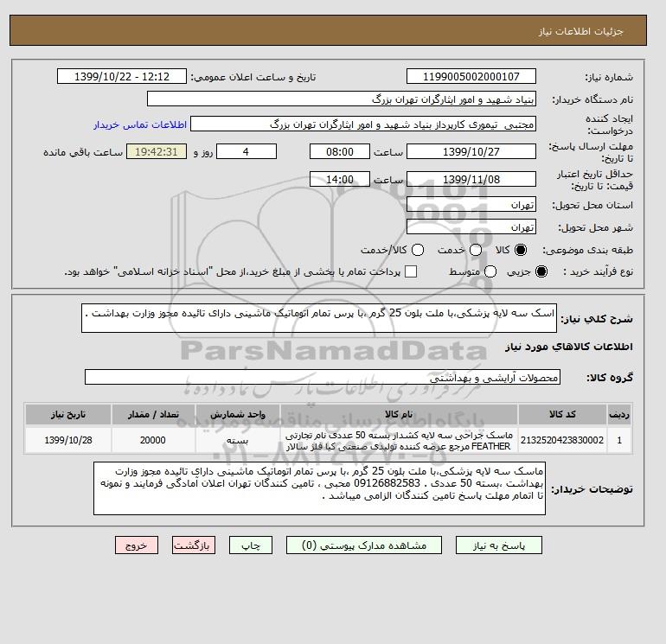666x644 pixels.
Task: Click the تاریخ نیاز column header
Action: click(x=68, y=414)
